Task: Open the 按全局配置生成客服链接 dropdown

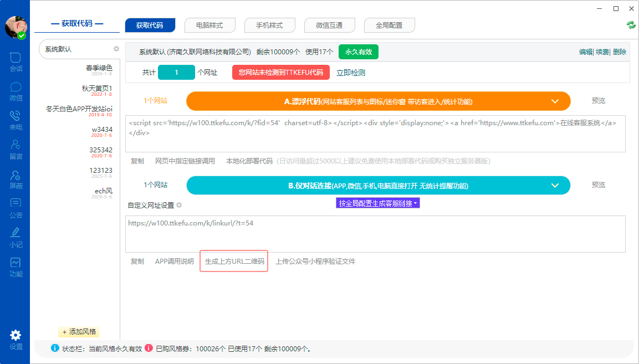Action: 378,203
